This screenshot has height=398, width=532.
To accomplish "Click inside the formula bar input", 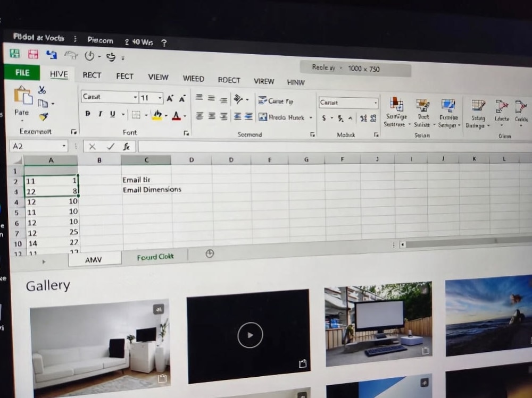I will (x=335, y=148).
